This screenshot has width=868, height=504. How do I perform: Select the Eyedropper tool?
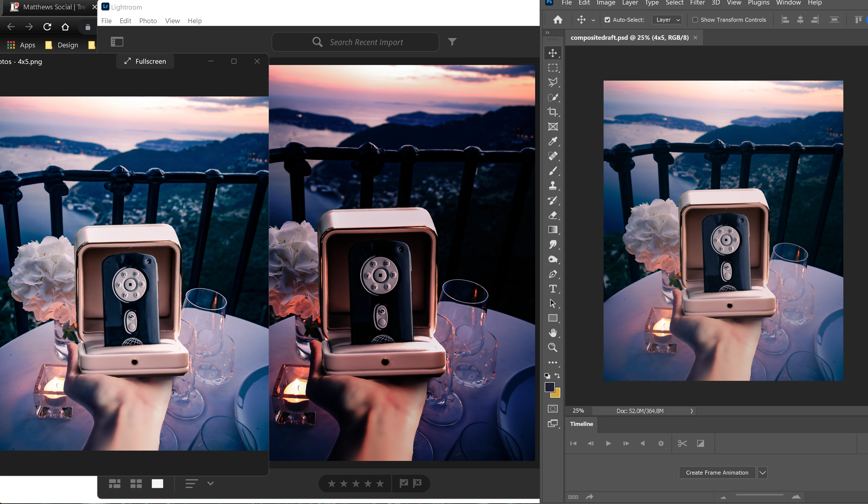(x=553, y=141)
